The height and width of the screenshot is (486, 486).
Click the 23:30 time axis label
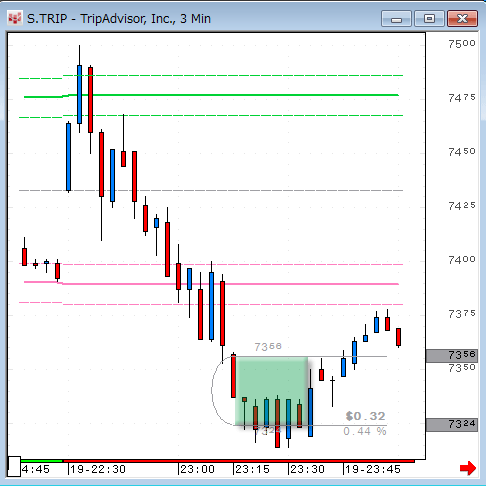click(x=307, y=469)
